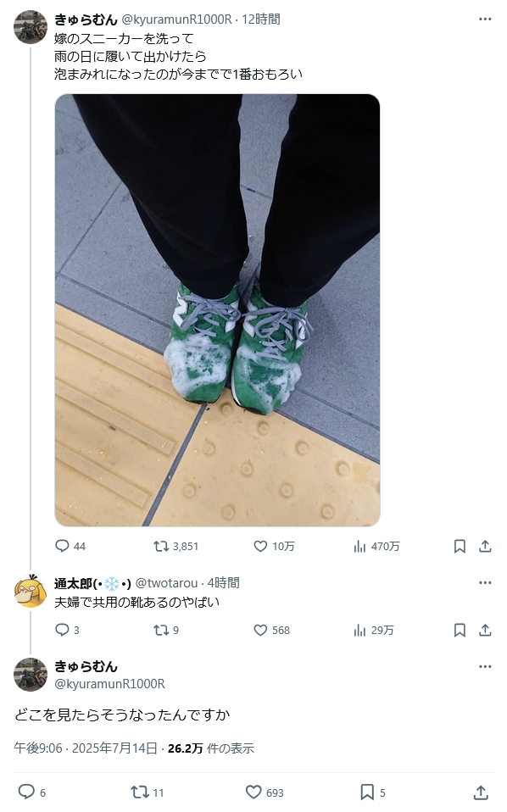Open 通太郎's duck avatar

[30, 591]
